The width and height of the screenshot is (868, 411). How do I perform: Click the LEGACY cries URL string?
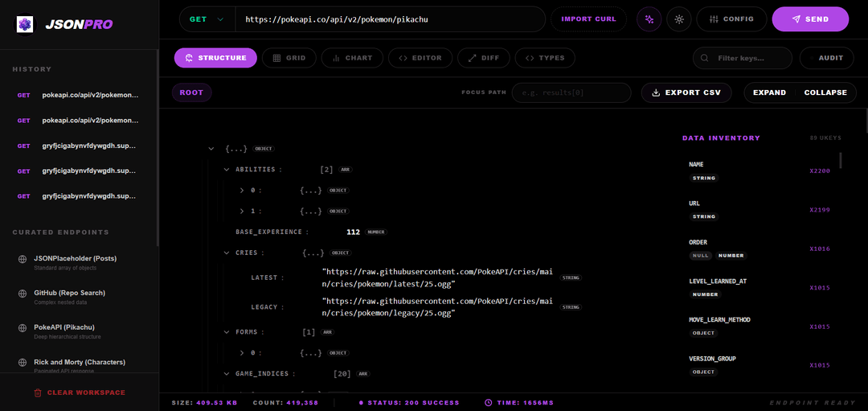pos(437,307)
